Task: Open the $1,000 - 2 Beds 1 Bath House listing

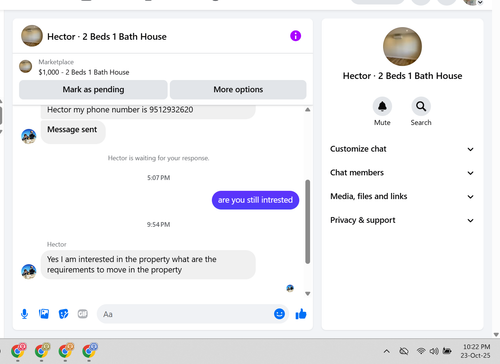Action: pyautogui.click(x=84, y=72)
